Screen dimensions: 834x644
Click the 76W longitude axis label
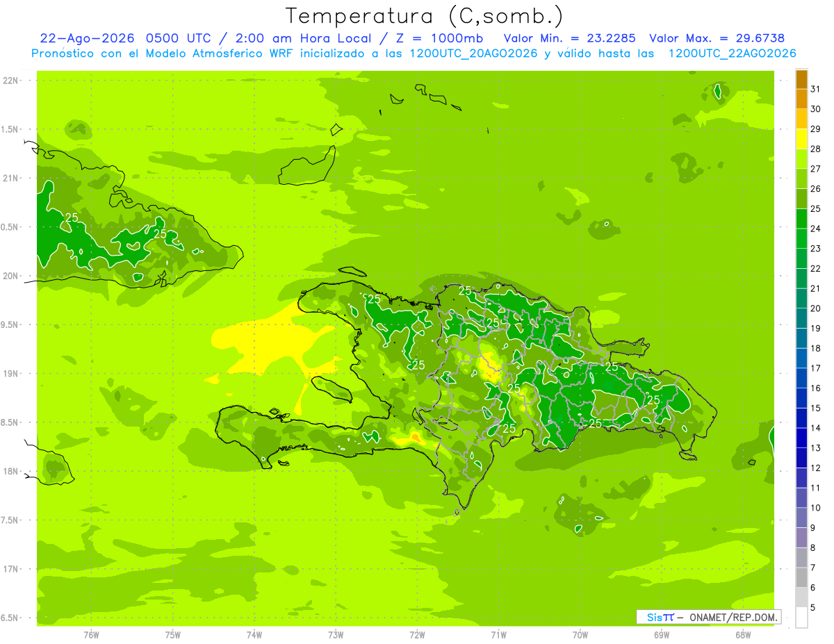coord(91,635)
